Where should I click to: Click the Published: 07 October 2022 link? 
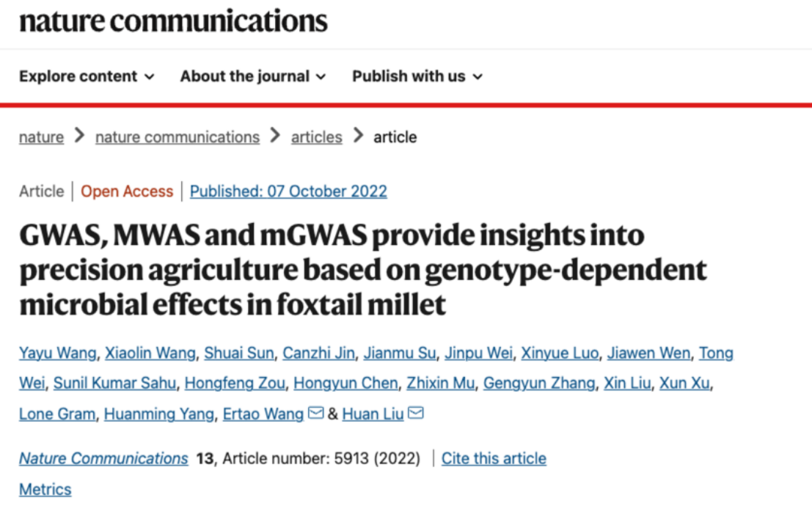click(x=288, y=191)
